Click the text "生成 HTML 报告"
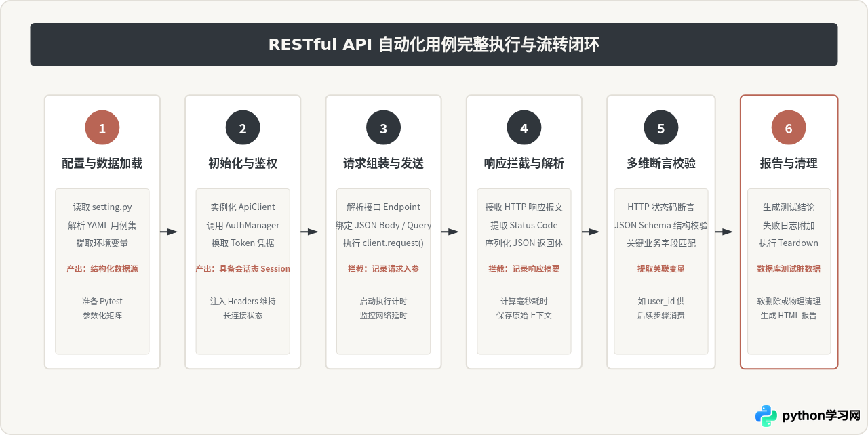 789,316
